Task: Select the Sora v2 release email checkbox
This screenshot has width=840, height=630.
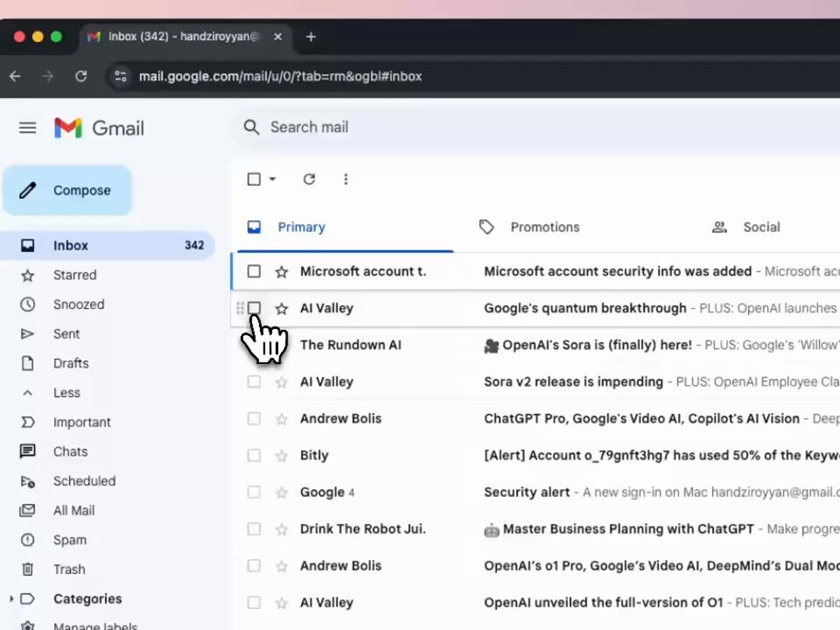Action: (254, 381)
